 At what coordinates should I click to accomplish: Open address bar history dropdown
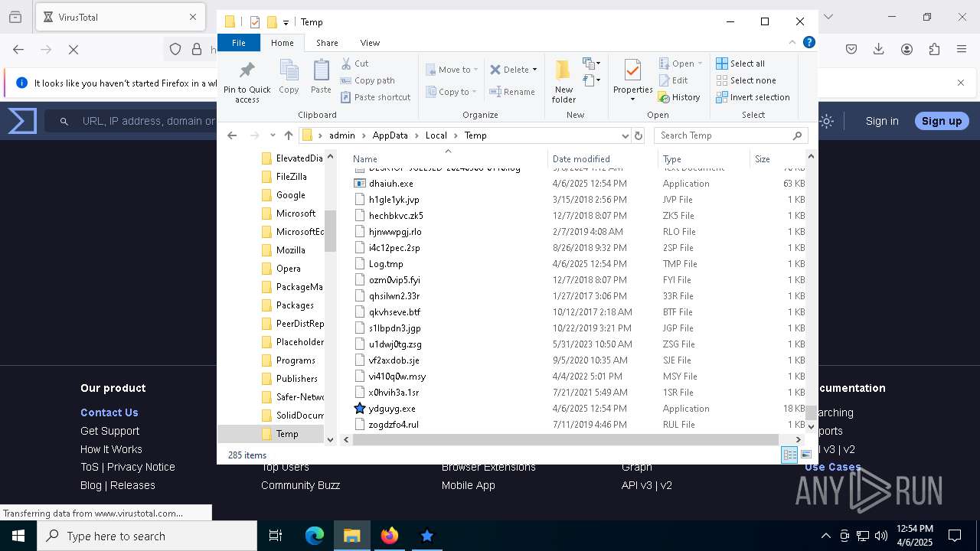tap(626, 135)
